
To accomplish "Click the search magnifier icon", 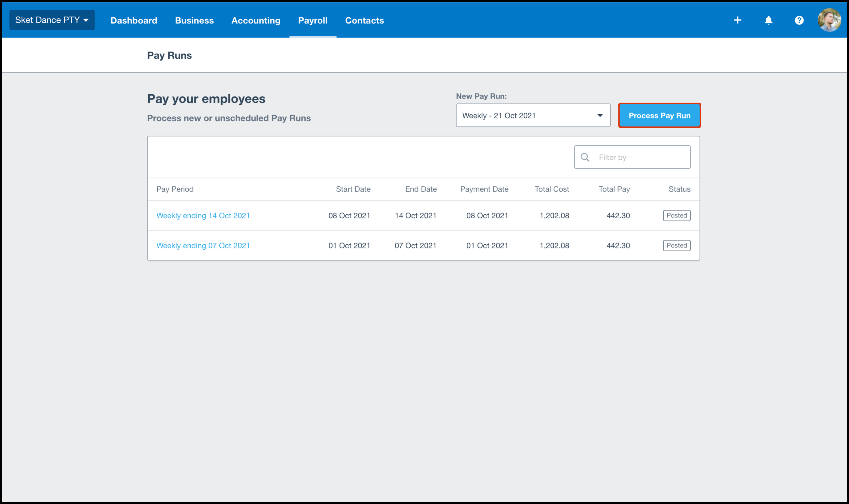I will click(x=585, y=157).
